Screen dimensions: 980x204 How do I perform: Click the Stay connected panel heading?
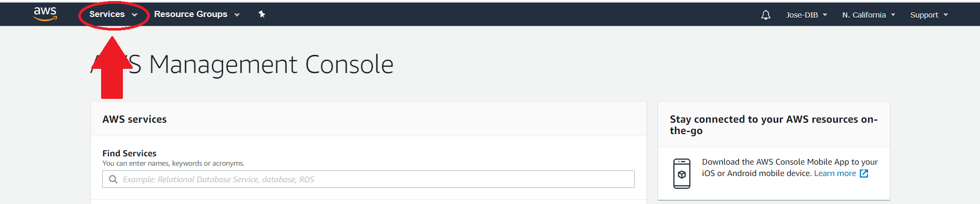[x=774, y=125]
